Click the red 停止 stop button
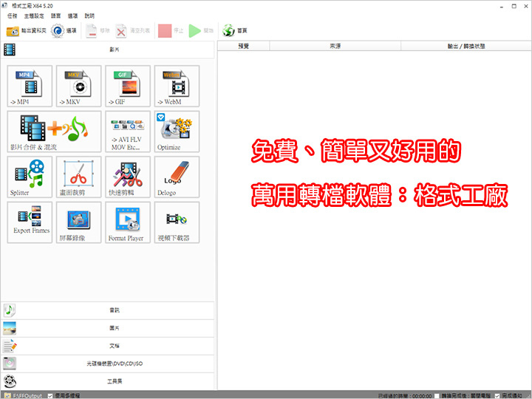 tap(171, 31)
